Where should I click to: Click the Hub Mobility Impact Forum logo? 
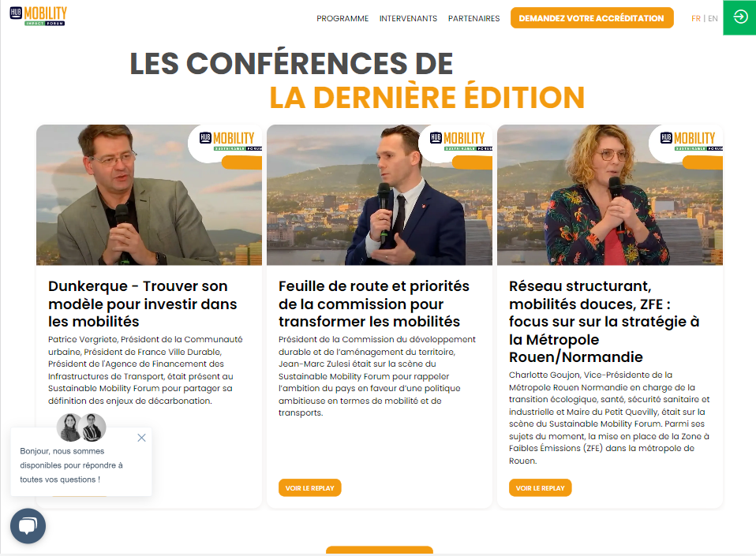point(38,16)
